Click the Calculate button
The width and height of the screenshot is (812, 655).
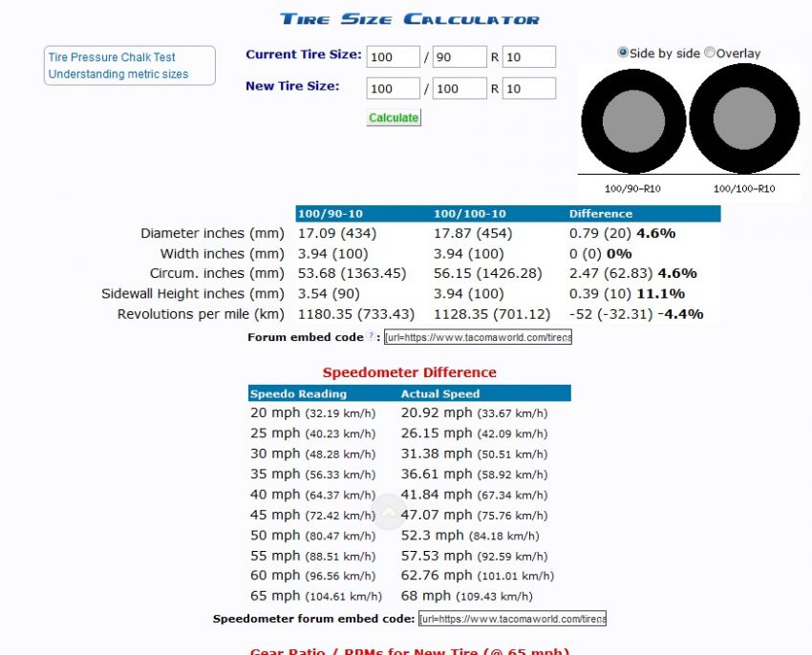pos(394,117)
